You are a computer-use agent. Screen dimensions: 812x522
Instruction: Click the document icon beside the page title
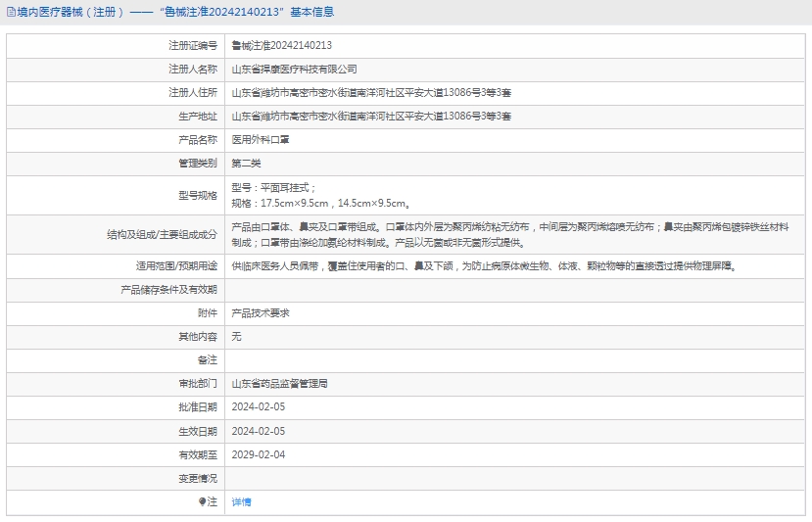point(11,13)
